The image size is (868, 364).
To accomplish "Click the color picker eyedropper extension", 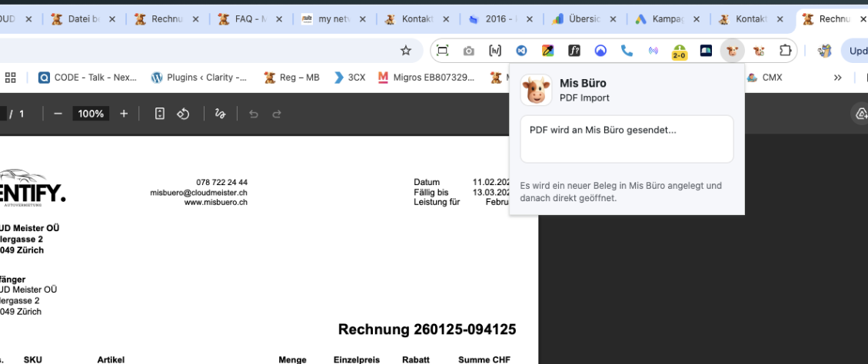I will point(547,51).
